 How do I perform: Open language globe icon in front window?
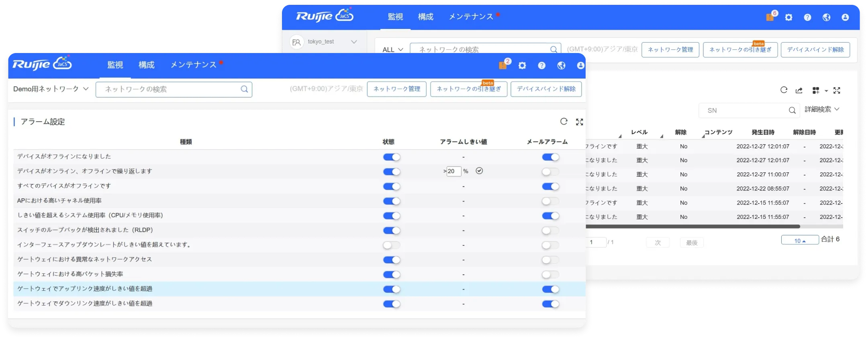pyautogui.click(x=561, y=65)
